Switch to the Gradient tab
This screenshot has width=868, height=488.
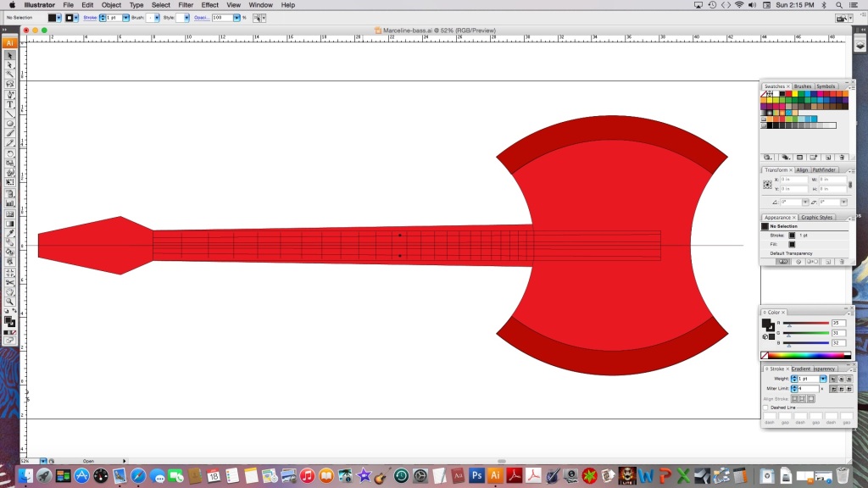click(800, 369)
